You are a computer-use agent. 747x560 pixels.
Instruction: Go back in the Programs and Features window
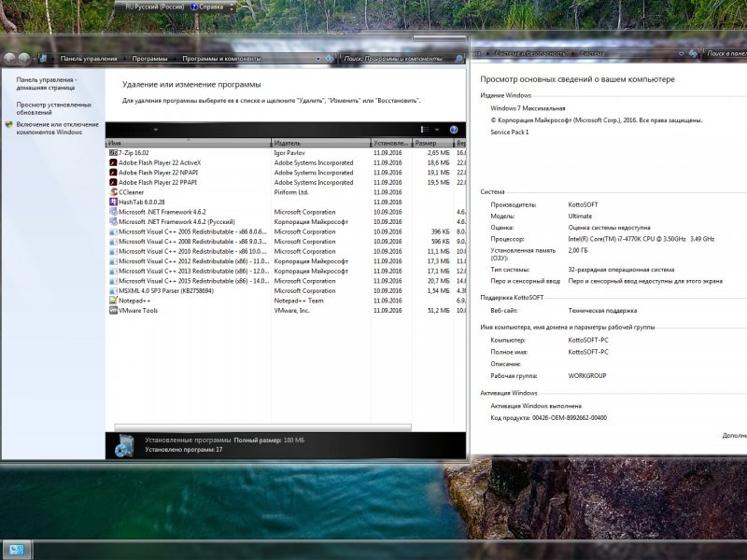tap(9, 59)
